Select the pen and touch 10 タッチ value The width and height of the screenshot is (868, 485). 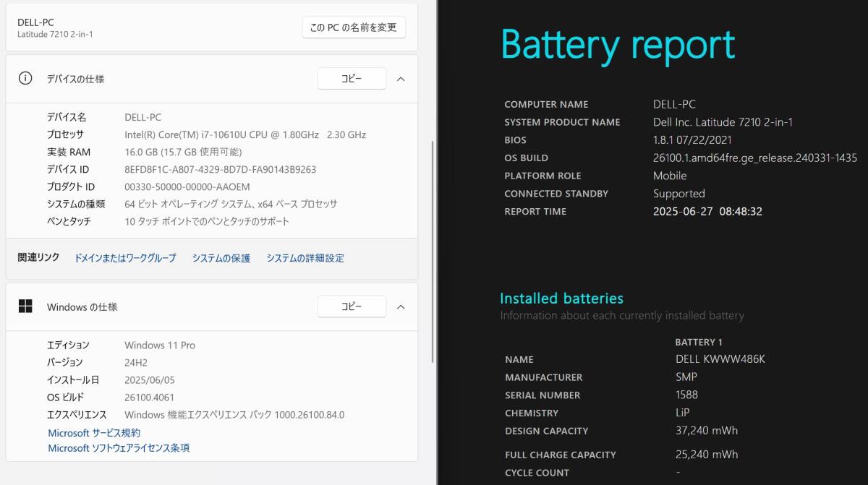point(207,222)
